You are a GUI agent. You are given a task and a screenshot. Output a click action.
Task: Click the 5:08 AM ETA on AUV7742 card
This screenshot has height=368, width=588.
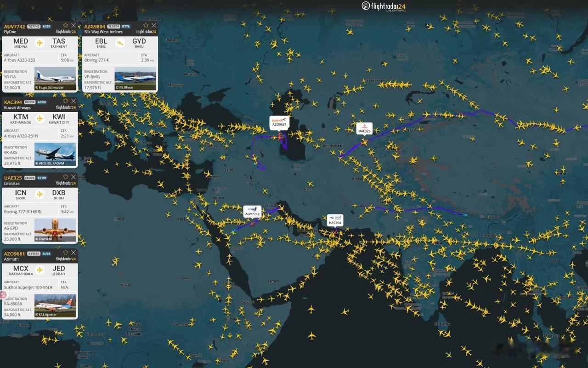(67, 60)
